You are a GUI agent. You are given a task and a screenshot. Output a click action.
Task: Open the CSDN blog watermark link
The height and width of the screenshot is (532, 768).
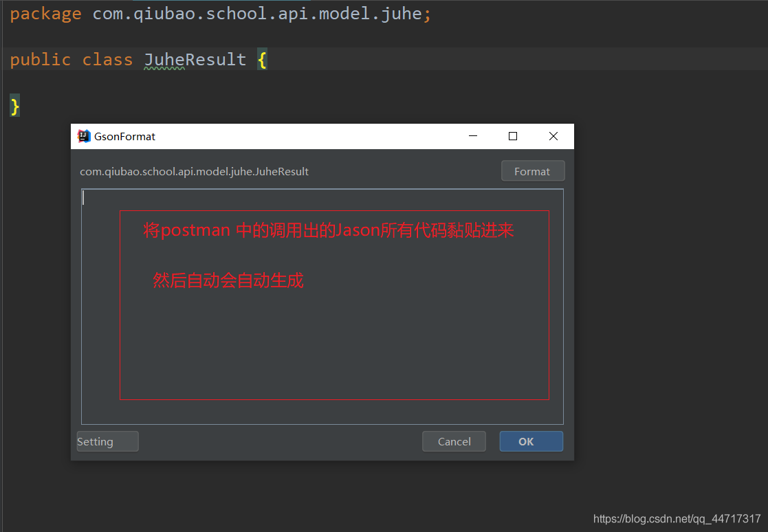click(x=677, y=520)
